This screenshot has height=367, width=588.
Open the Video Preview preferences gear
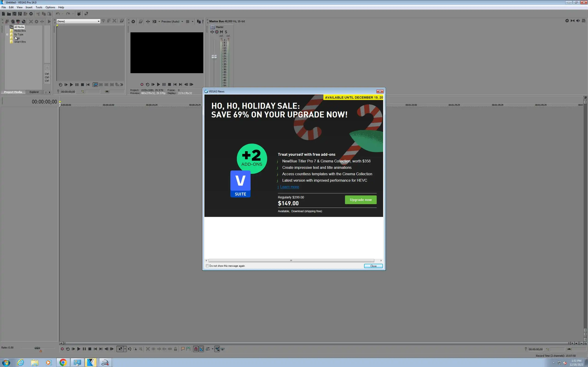(133, 22)
